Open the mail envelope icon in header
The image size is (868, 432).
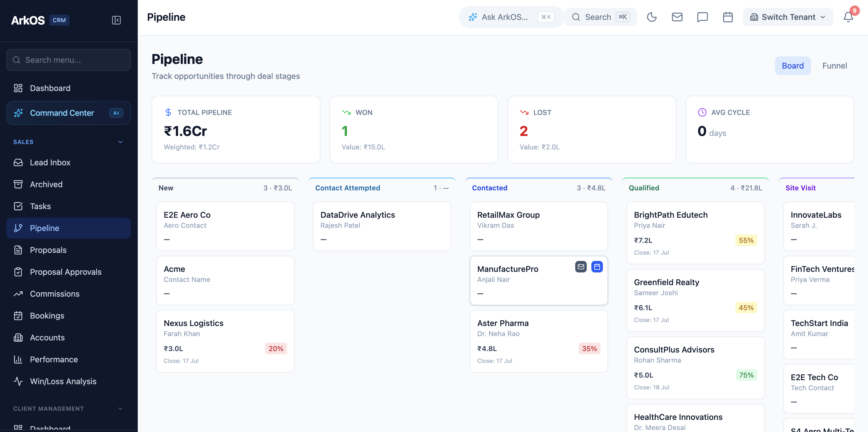coord(677,17)
